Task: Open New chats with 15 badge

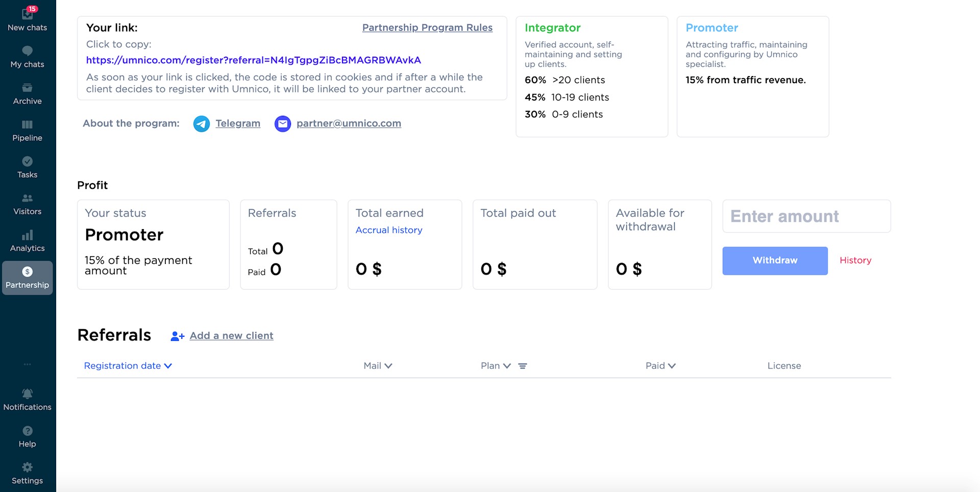Action: click(x=28, y=19)
